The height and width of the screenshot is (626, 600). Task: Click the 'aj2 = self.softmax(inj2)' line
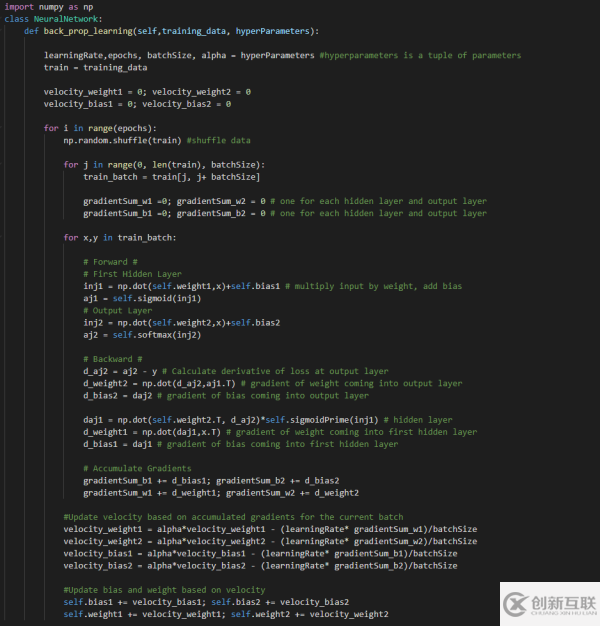[142, 335]
